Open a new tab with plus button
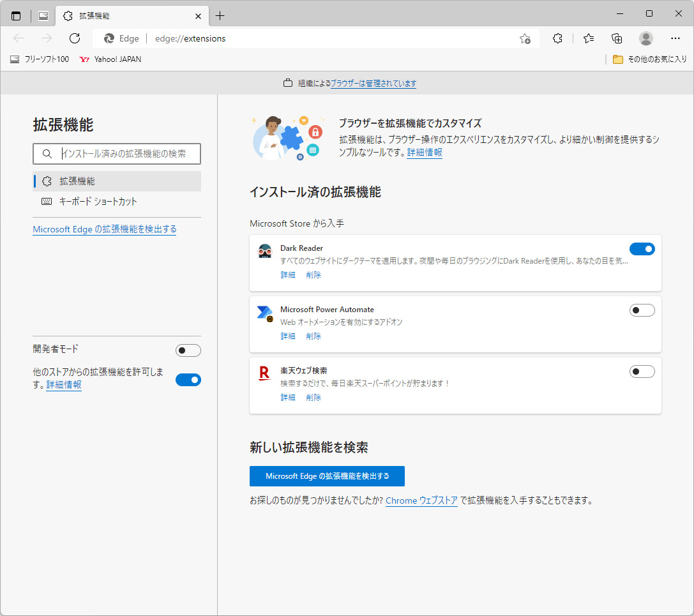Image resolution: width=694 pixels, height=616 pixels. tap(220, 16)
